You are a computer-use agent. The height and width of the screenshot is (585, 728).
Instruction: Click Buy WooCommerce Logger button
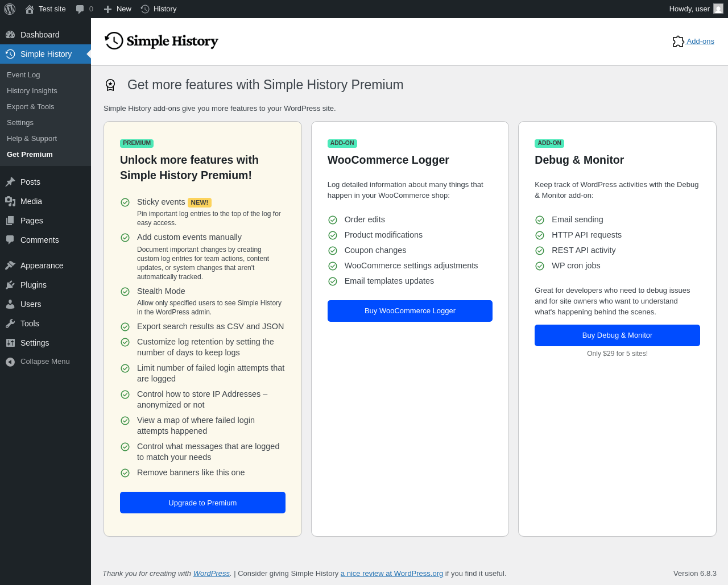coord(409,311)
